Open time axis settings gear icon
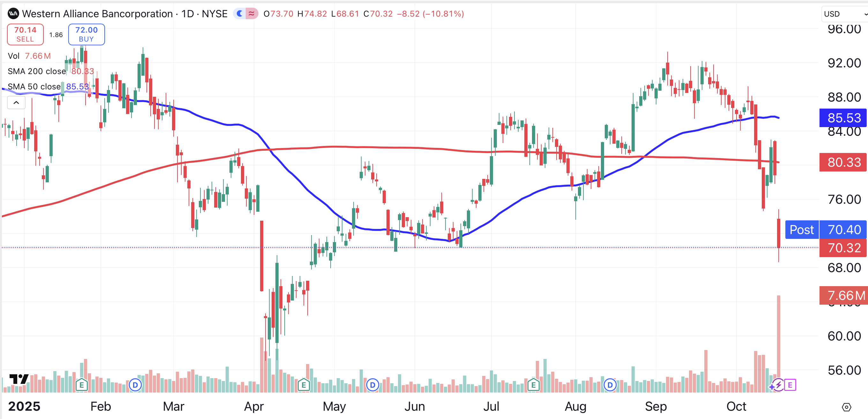Screen dimensions: 868x419 click(846, 407)
